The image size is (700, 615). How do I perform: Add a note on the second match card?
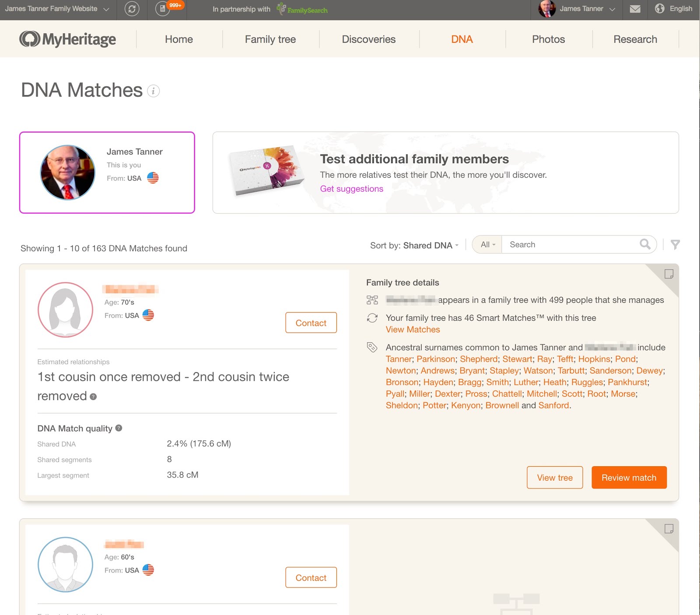[669, 529]
